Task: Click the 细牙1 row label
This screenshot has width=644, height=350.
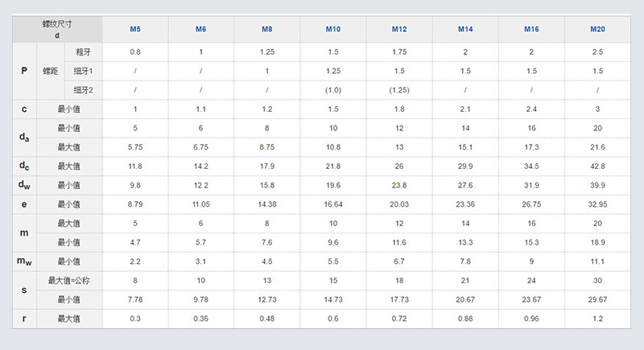Action: point(83,71)
